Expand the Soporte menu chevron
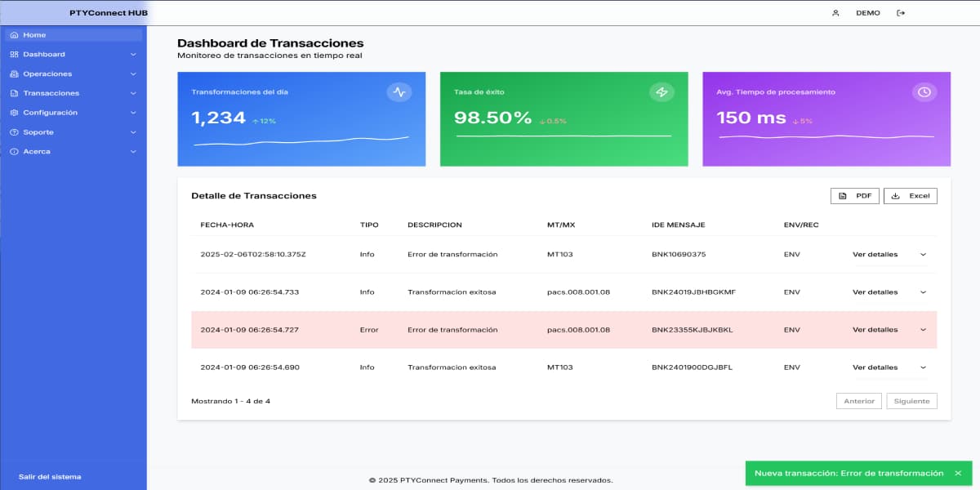 pos(133,132)
